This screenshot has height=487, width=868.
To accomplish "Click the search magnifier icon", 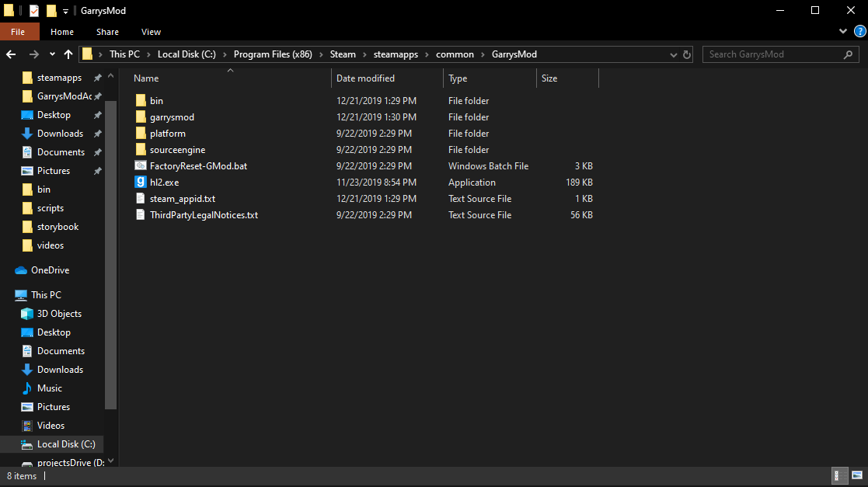I will tap(848, 54).
